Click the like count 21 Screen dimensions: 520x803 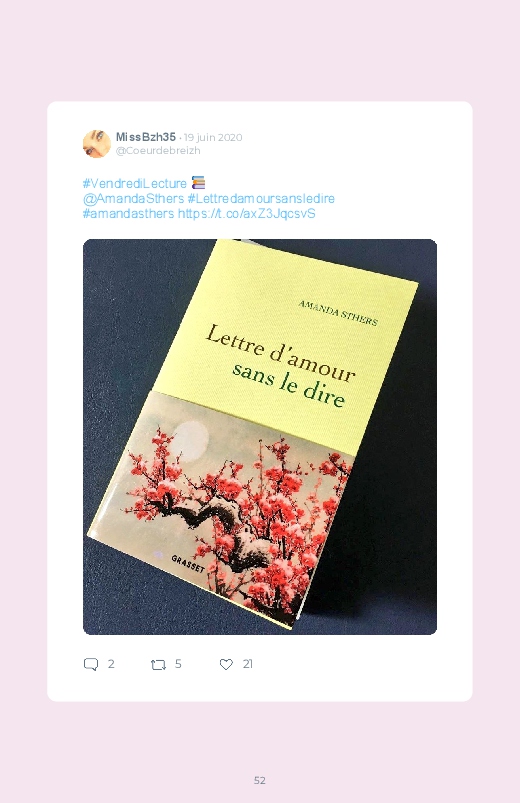pos(248,664)
